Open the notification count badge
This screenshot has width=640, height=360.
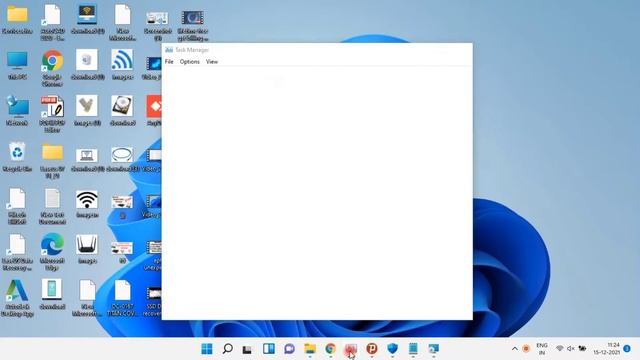pyautogui.click(x=627, y=349)
